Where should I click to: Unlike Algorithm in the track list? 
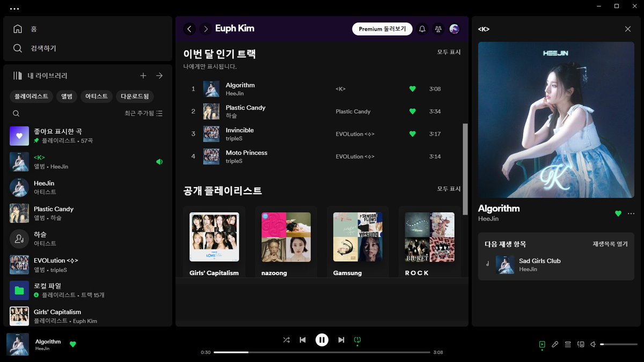coord(412,89)
